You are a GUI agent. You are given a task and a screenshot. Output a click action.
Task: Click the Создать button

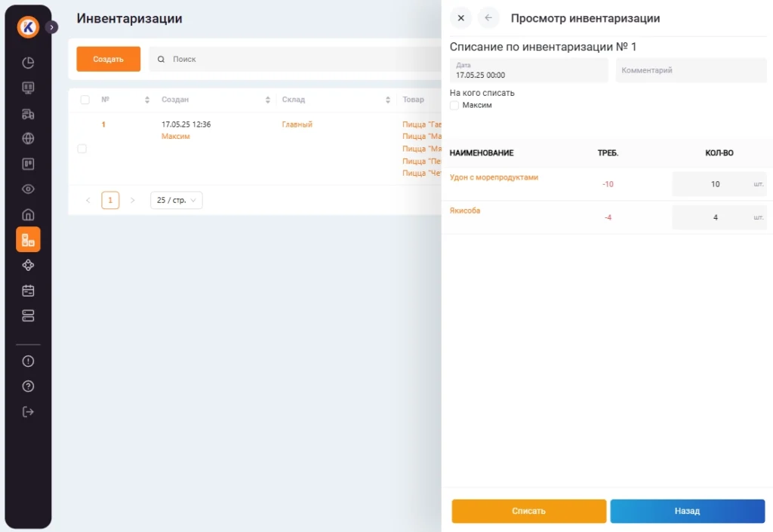108,59
